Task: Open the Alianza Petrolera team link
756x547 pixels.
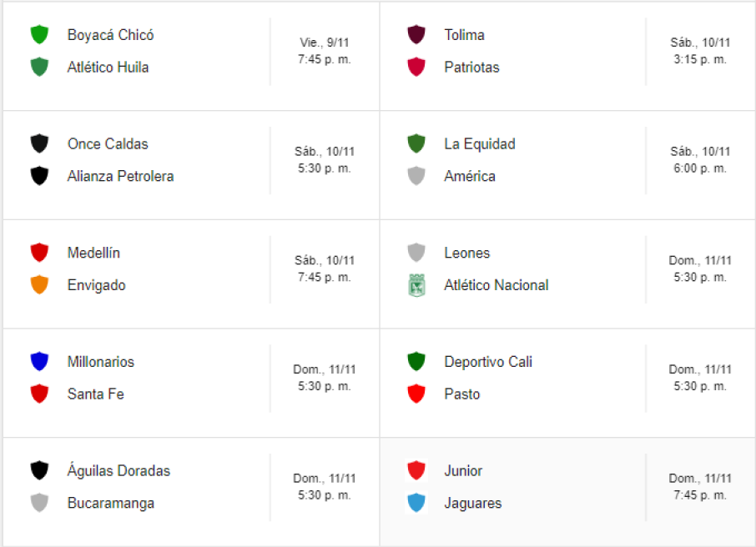Action: (120, 177)
